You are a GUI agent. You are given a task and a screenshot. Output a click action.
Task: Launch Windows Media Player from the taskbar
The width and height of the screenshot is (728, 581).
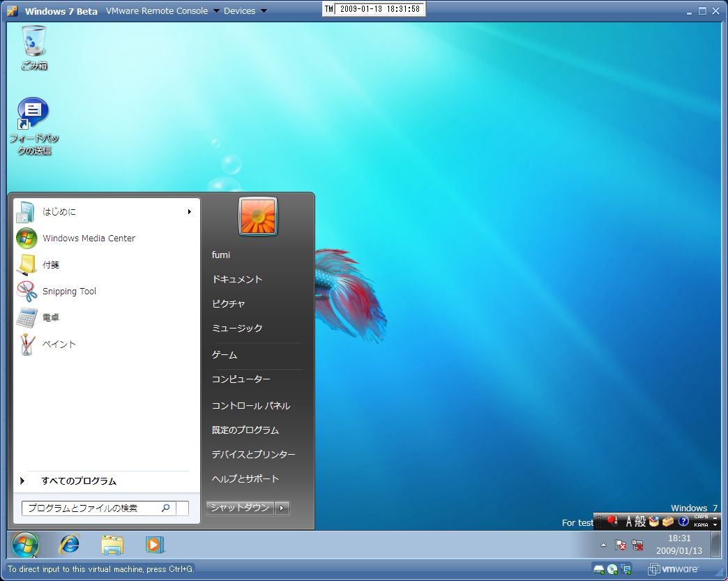click(x=155, y=544)
